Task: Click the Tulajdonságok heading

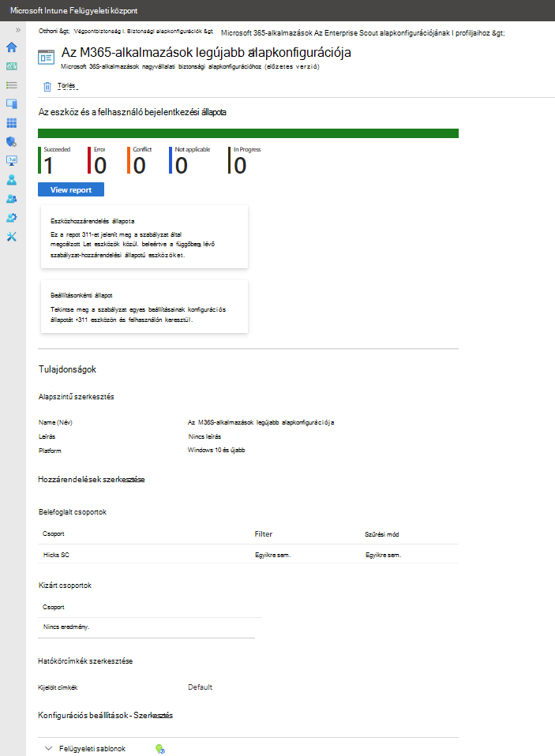Action: 68,369
